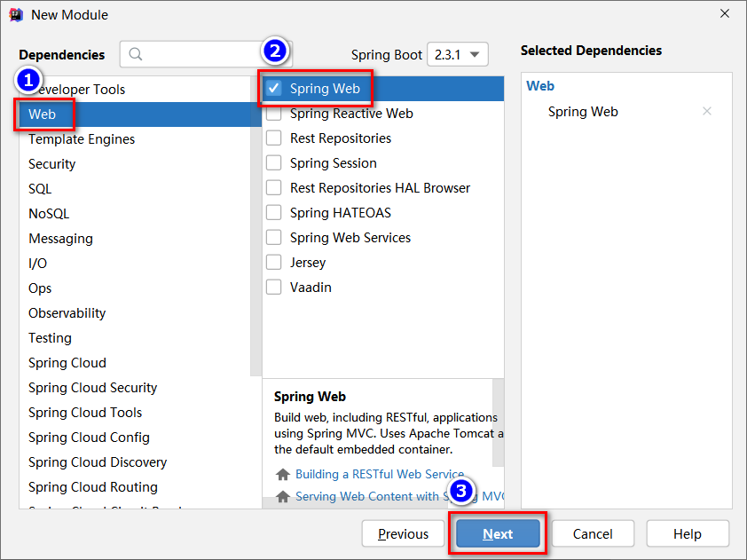Screen dimensions: 747x560
Task: Open the NoSQL category
Action: pyautogui.click(x=134, y=214)
